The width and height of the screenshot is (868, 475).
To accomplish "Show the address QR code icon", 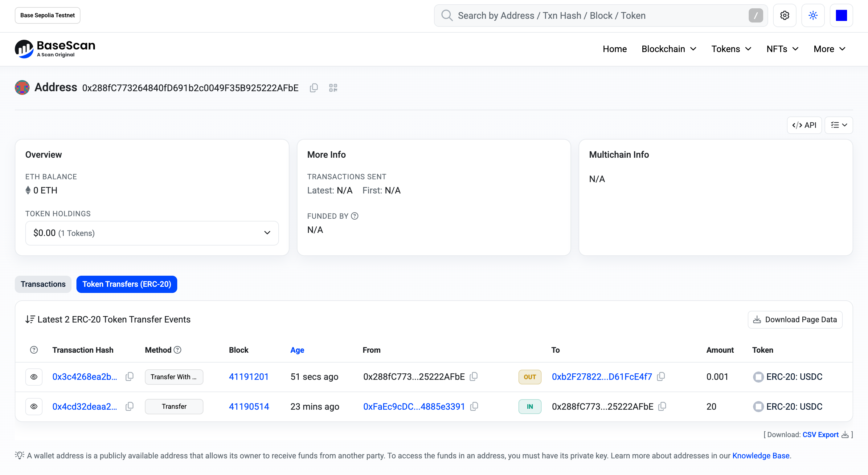I will (333, 88).
